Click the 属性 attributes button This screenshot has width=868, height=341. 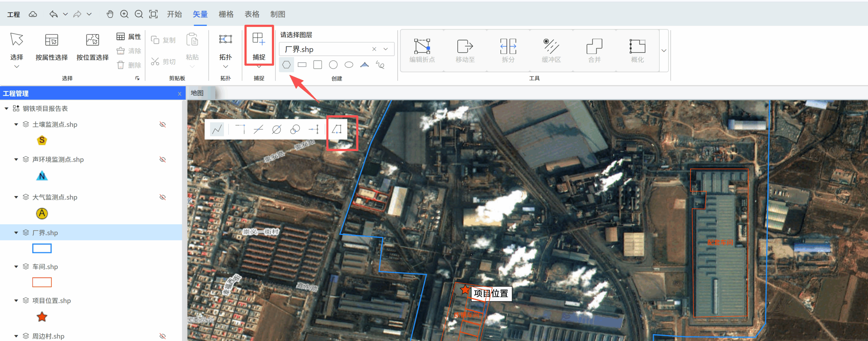(129, 36)
